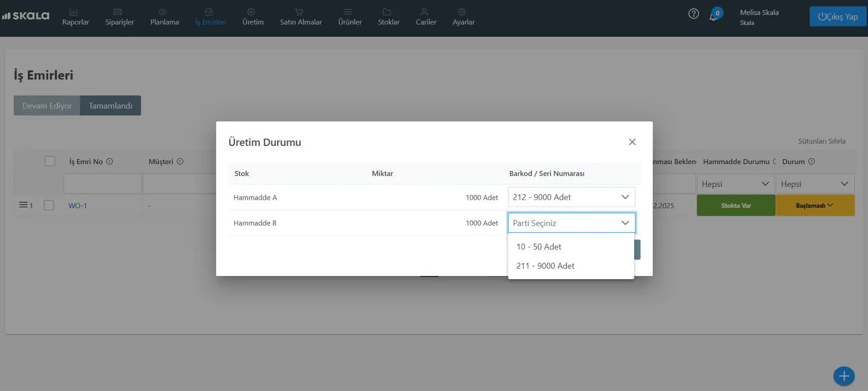
Task: Click the blue plus add button
Action: click(844, 376)
